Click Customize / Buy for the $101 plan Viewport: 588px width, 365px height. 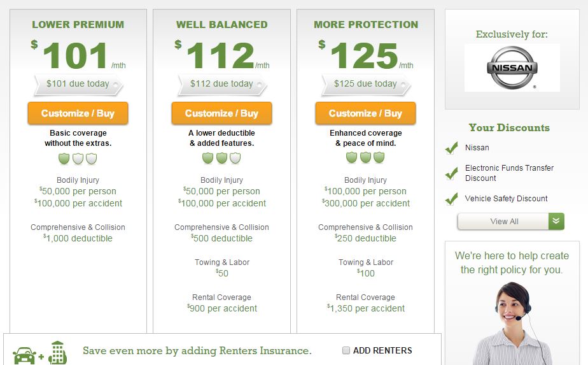[x=78, y=113]
